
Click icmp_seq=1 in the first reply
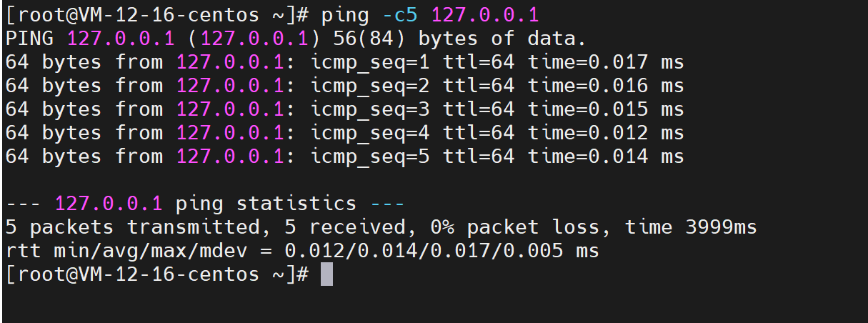pos(370,62)
